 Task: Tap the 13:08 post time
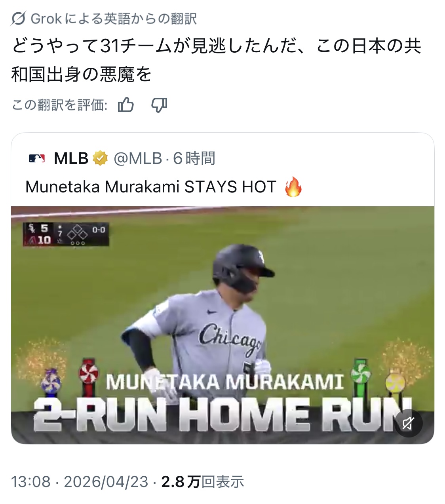coord(31,481)
